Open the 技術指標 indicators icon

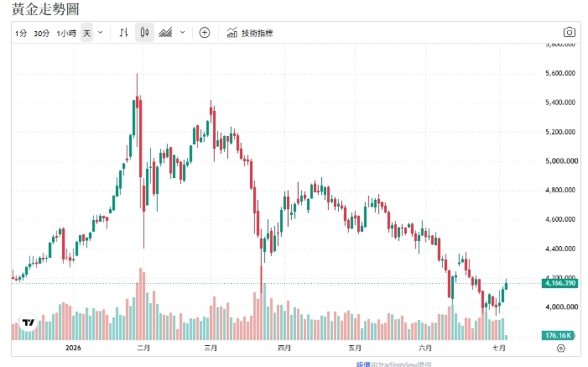232,33
